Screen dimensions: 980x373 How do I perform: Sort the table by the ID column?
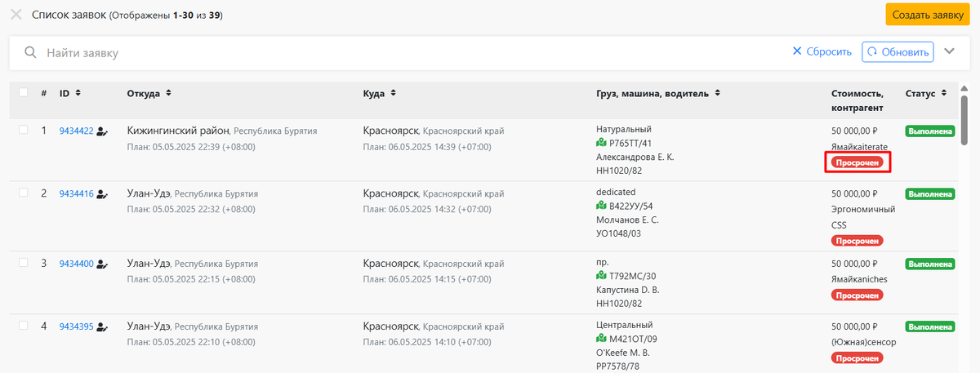coord(78,93)
